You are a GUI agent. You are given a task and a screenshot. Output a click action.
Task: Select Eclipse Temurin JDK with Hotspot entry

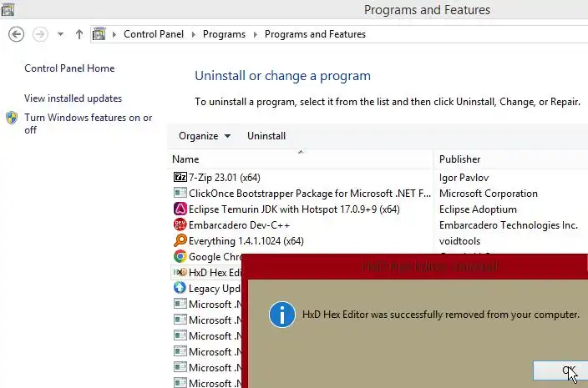pos(294,209)
